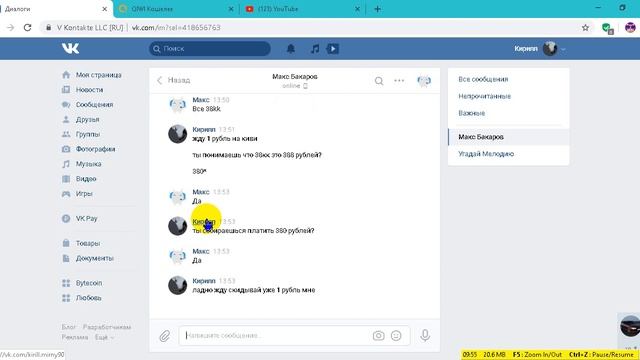The width and height of the screenshot is (640, 360).
Task: Open Любовь app in sidebar
Action: point(88,298)
